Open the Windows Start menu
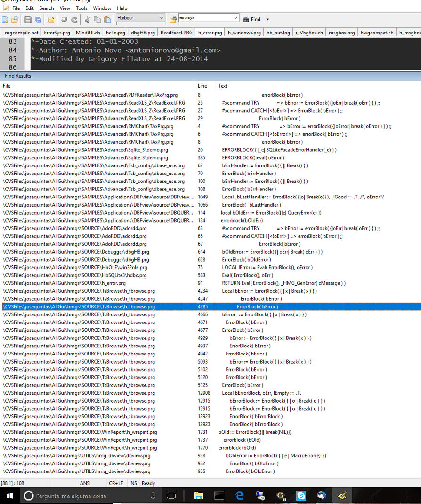421x504 pixels. pyautogui.click(x=9, y=496)
